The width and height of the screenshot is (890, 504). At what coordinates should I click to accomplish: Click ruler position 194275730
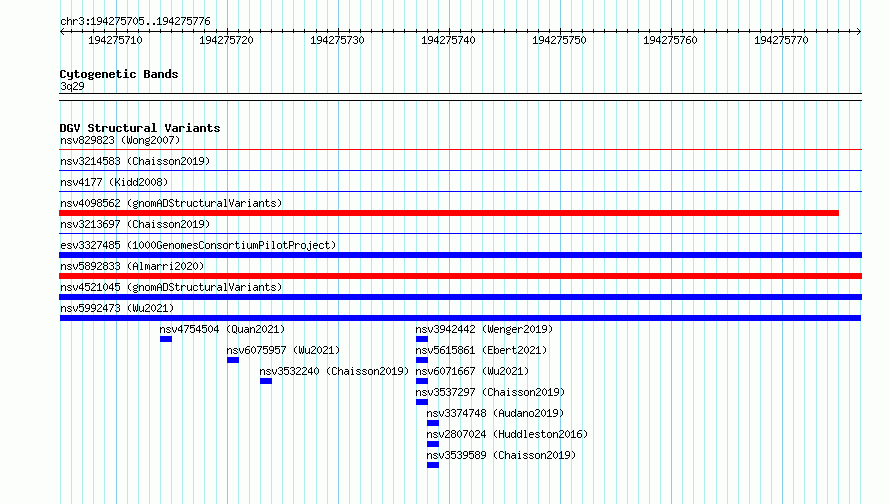337,40
